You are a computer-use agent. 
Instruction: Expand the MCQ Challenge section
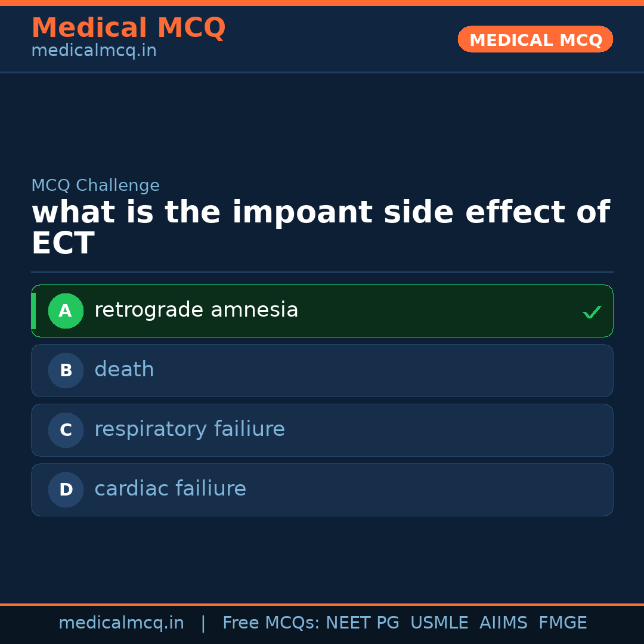pos(95,185)
